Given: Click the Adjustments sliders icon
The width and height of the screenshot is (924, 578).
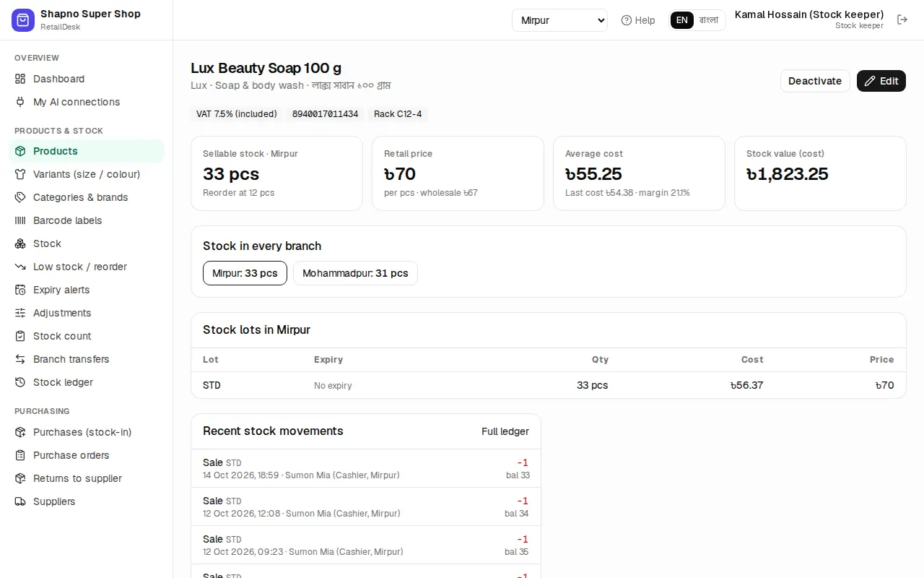Looking at the screenshot, I should point(20,313).
